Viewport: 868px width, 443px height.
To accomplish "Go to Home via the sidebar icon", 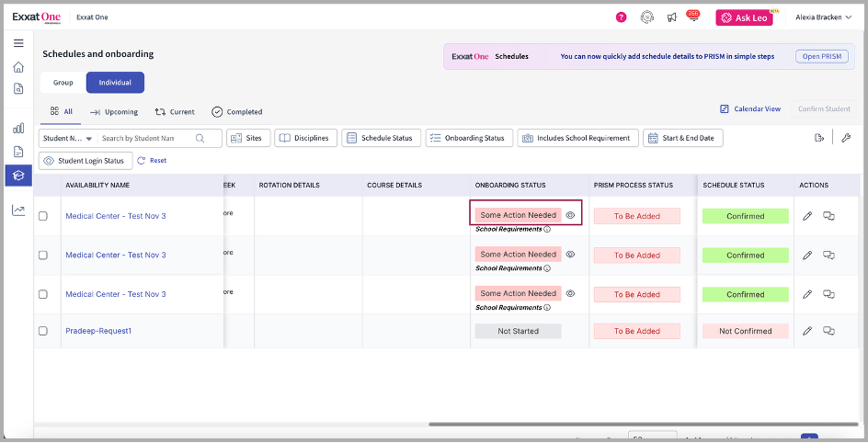I will 18,67.
